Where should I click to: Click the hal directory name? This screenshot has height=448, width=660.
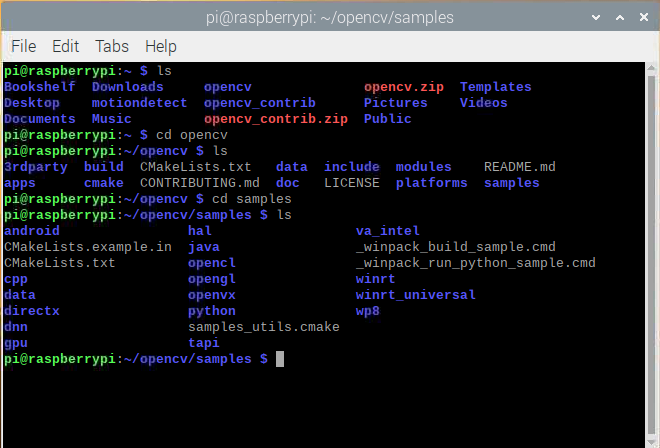(x=200, y=231)
